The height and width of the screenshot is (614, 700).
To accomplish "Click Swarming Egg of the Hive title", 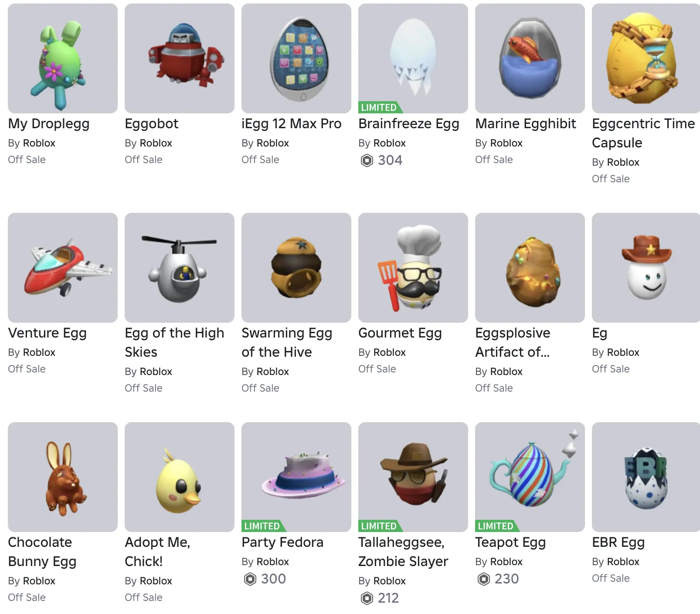I will click(x=287, y=342).
